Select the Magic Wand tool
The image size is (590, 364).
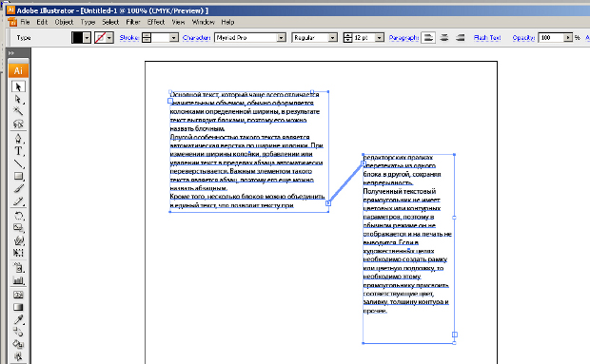18,111
